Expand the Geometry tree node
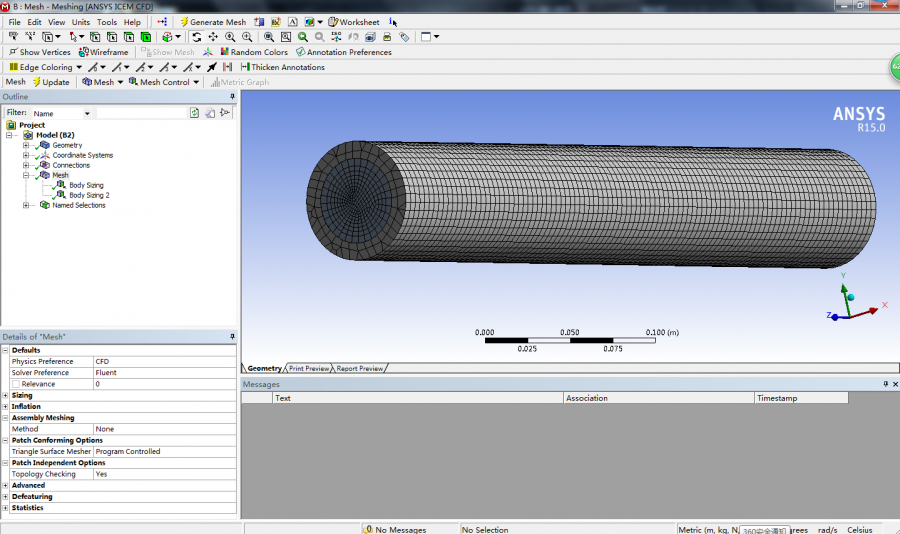 26,145
